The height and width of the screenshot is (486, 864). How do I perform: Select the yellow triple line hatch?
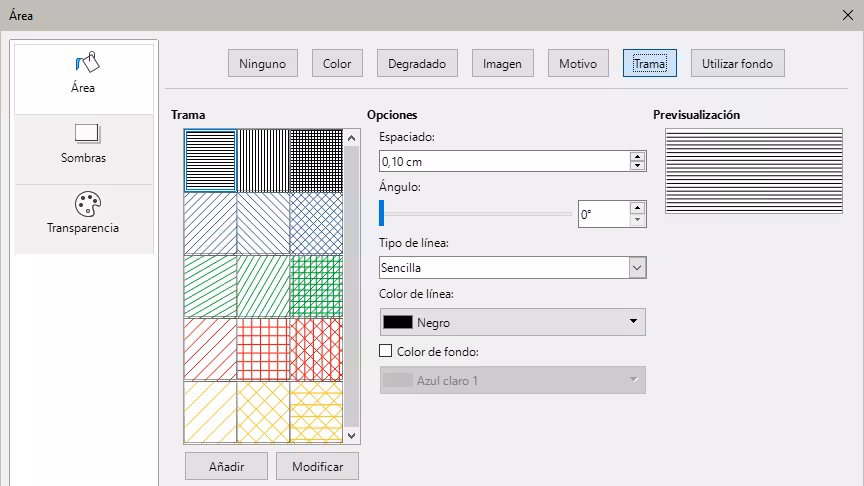point(316,412)
